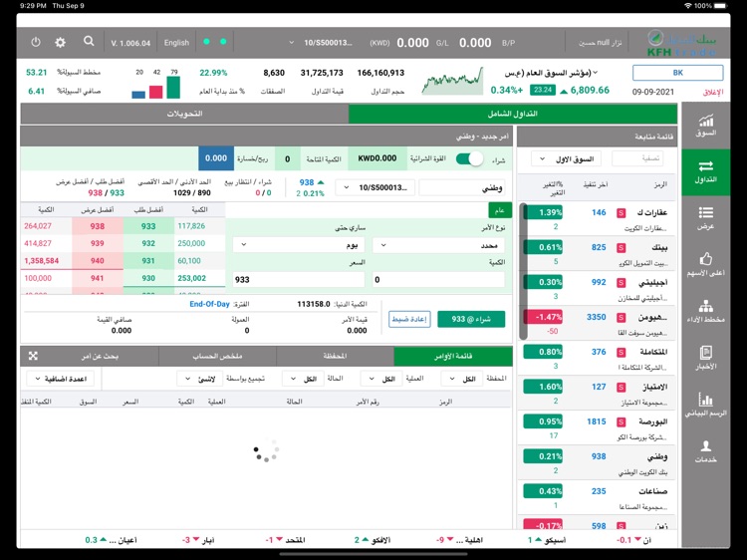The height and width of the screenshot is (560, 747).
Task: Select offer price 940 in depth table
Action: pos(98,261)
